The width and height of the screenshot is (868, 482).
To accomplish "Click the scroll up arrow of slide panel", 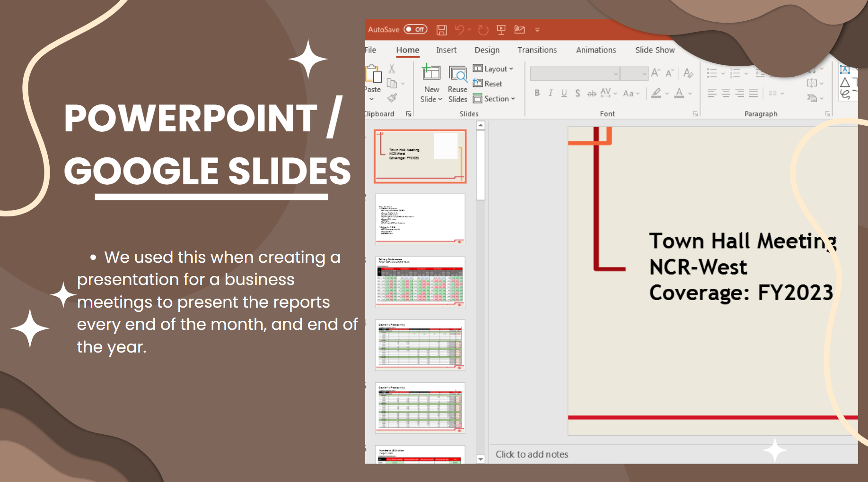I will coord(481,126).
